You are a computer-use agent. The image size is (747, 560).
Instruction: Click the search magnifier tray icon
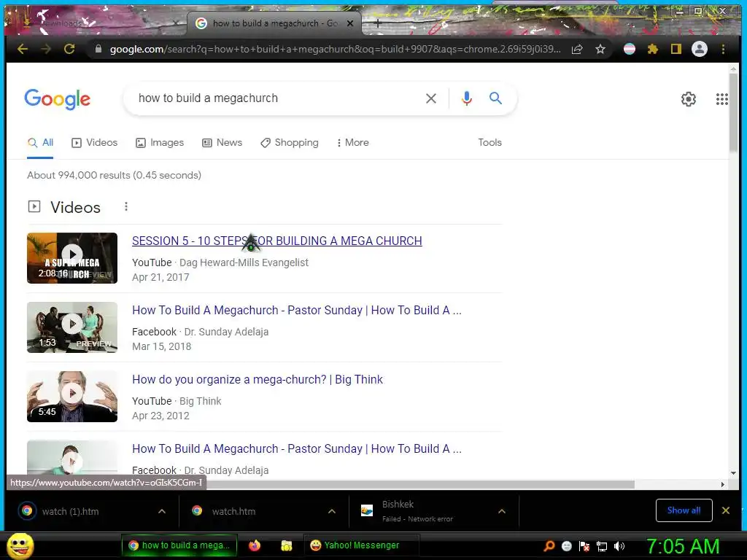tap(549, 546)
